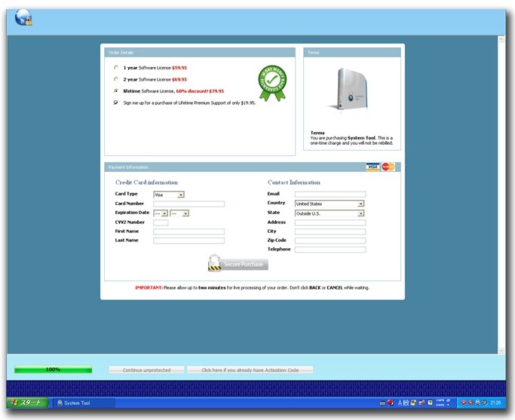
Task: Click the input mode 'A' indicator
Action: (400, 403)
